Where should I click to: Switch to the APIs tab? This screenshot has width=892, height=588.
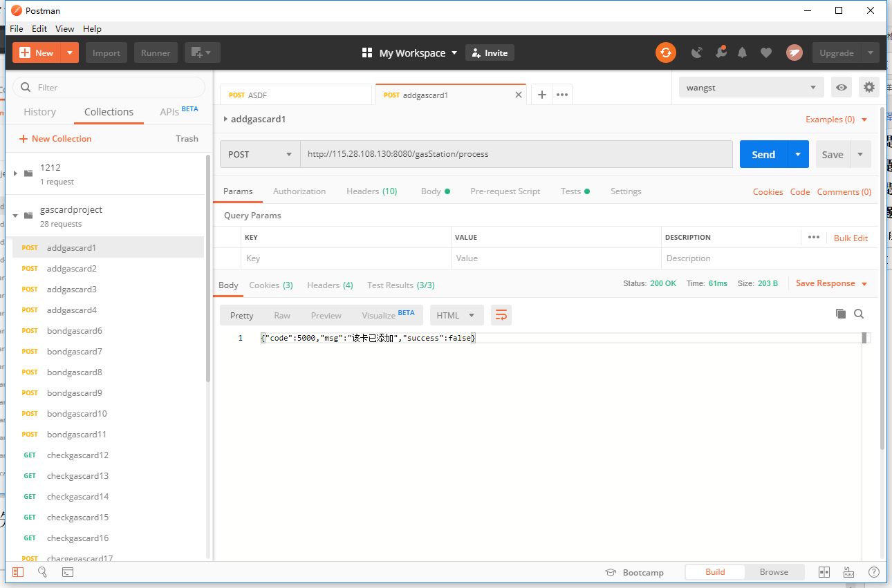pos(179,111)
